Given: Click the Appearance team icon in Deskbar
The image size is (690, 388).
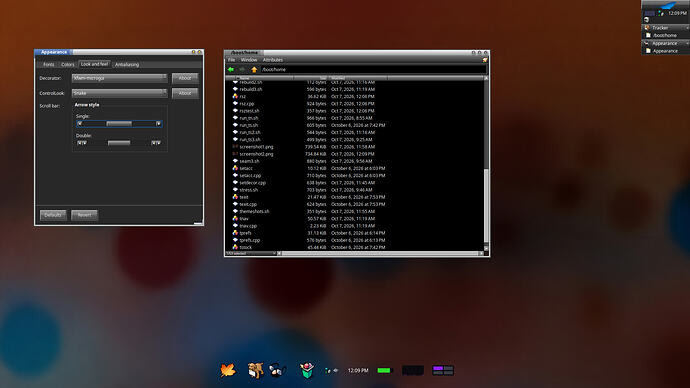Looking at the screenshot, I should tap(647, 43).
